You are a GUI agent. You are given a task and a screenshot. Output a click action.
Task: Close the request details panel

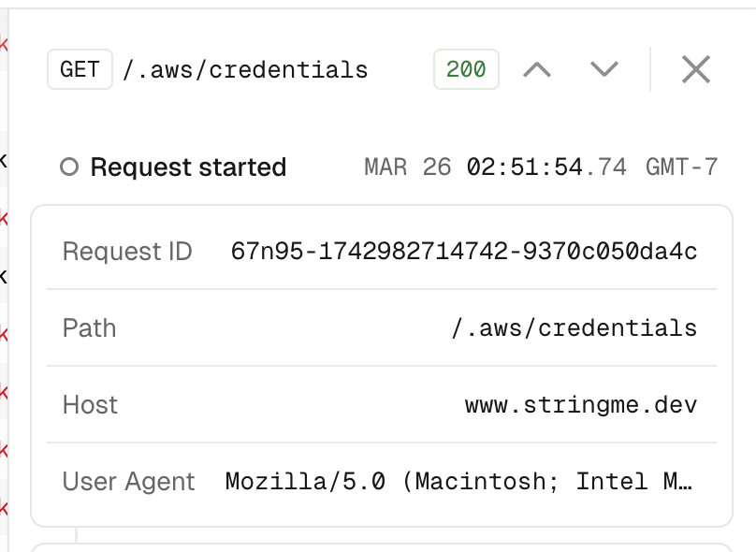click(696, 69)
